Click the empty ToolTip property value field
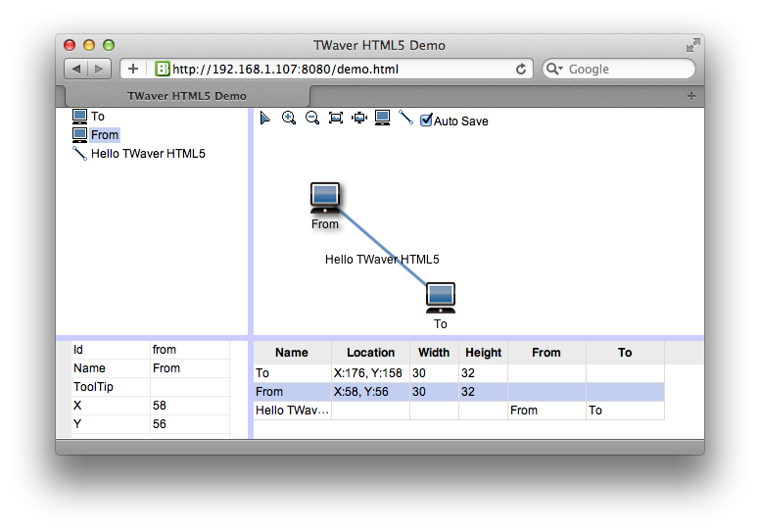760x532 pixels. (190, 387)
